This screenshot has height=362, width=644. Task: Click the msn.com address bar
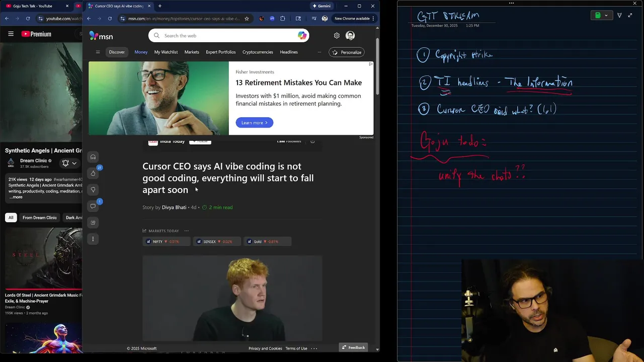[x=184, y=19]
